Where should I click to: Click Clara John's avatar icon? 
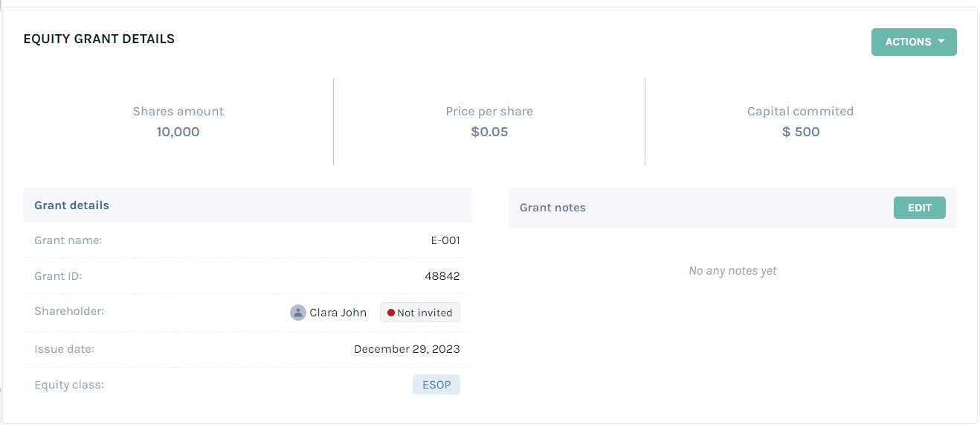point(298,313)
